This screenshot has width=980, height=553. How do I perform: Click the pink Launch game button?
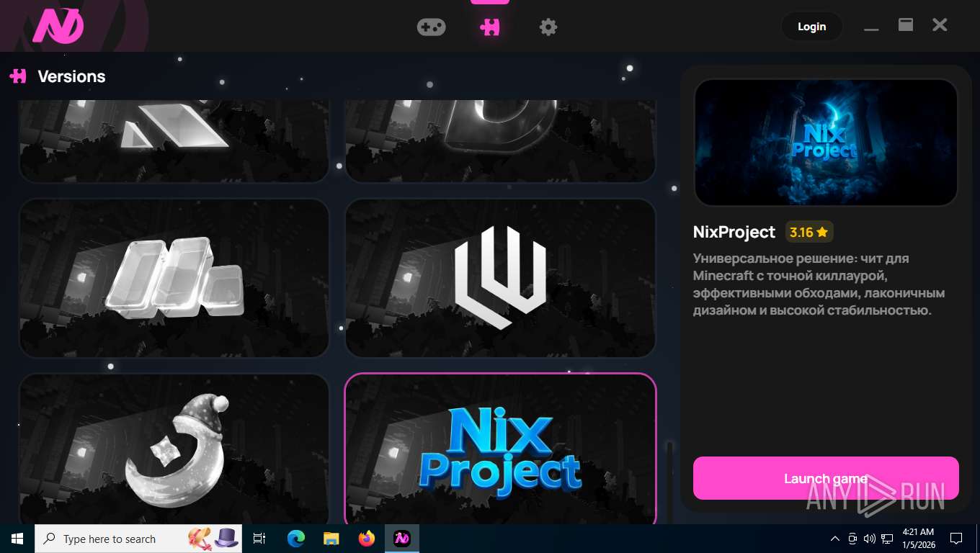pyautogui.click(x=826, y=478)
